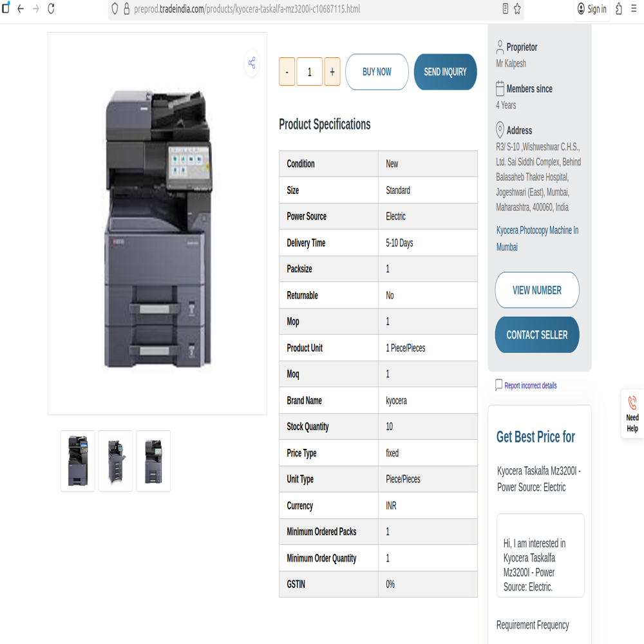Reload the current page
Image resolution: width=644 pixels, height=644 pixels.
point(51,9)
